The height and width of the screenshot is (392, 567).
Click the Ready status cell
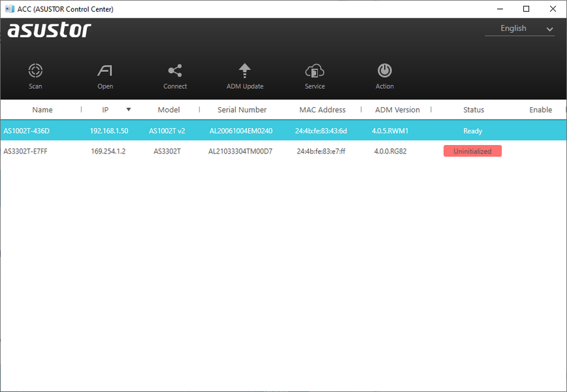[x=473, y=131]
